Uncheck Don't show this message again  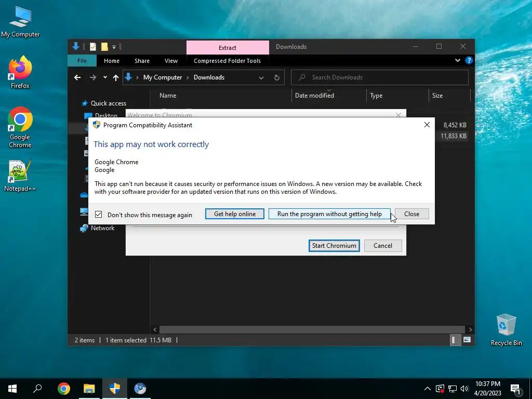pos(98,215)
